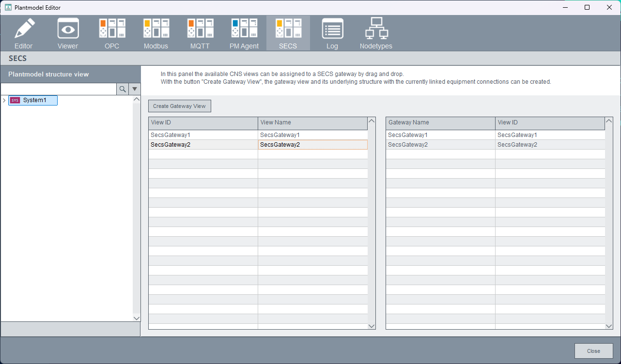Select SecsGateway1 row in View ID column

click(203, 135)
